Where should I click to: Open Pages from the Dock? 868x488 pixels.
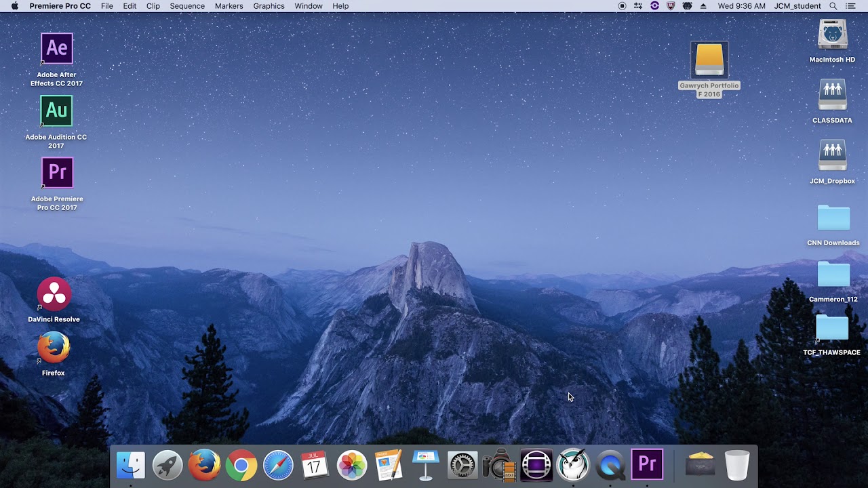[389, 465]
